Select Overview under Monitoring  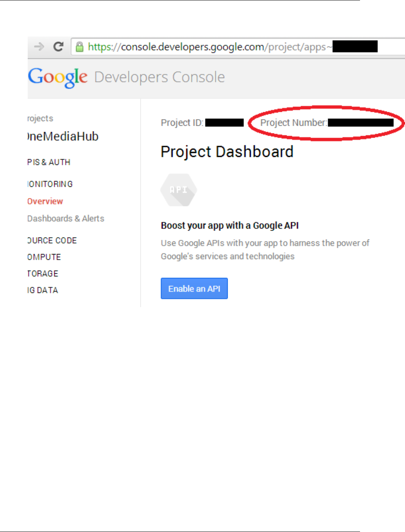click(45, 201)
